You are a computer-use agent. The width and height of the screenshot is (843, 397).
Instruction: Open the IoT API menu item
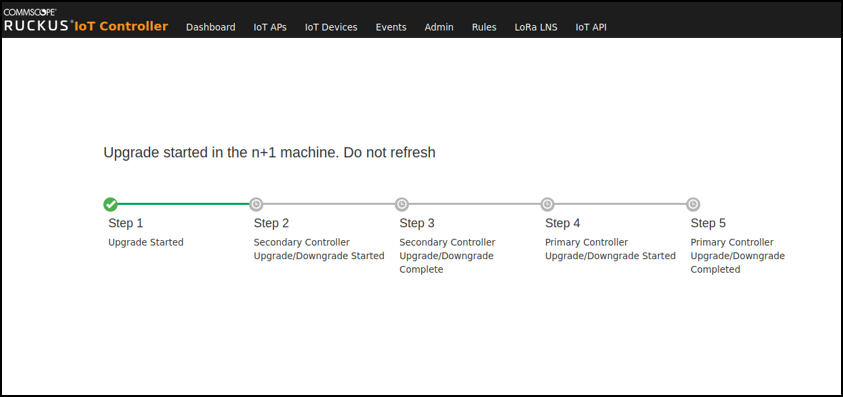click(591, 27)
